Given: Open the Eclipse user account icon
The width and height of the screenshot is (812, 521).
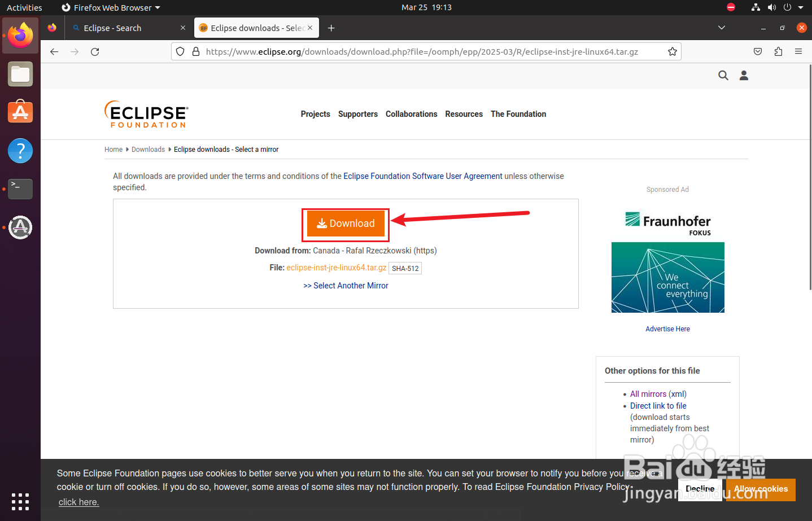Looking at the screenshot, I should pyautogui.click(x=744, y=75).
